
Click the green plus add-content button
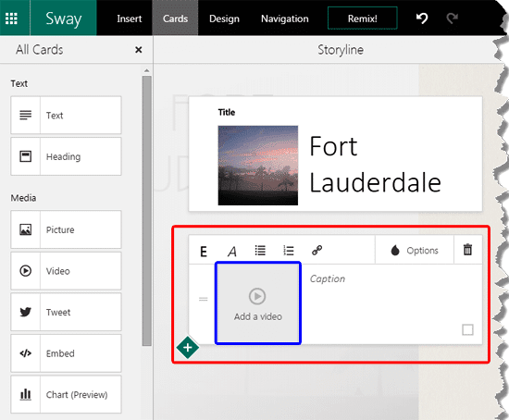click(188, 347)
